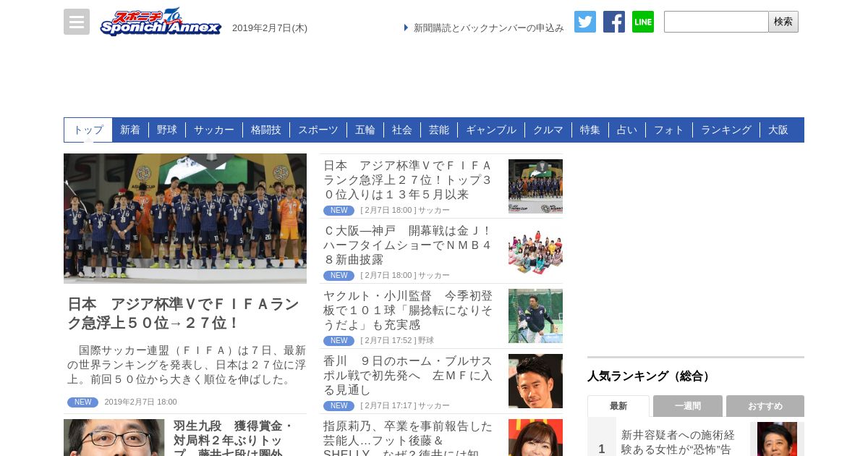Switch ranking to 最新 tab
The height and width of the screenshot is (456, 868).
[x=618, y=406]
